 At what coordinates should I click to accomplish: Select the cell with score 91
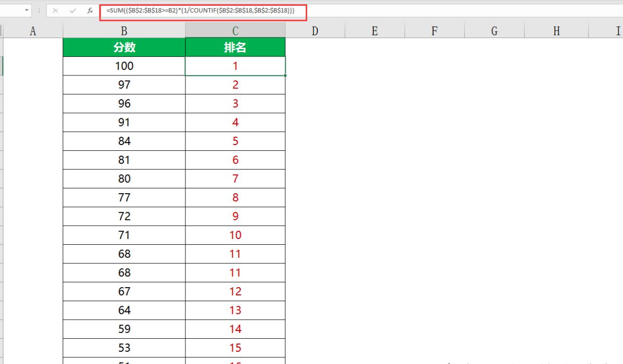coord(124,123)
